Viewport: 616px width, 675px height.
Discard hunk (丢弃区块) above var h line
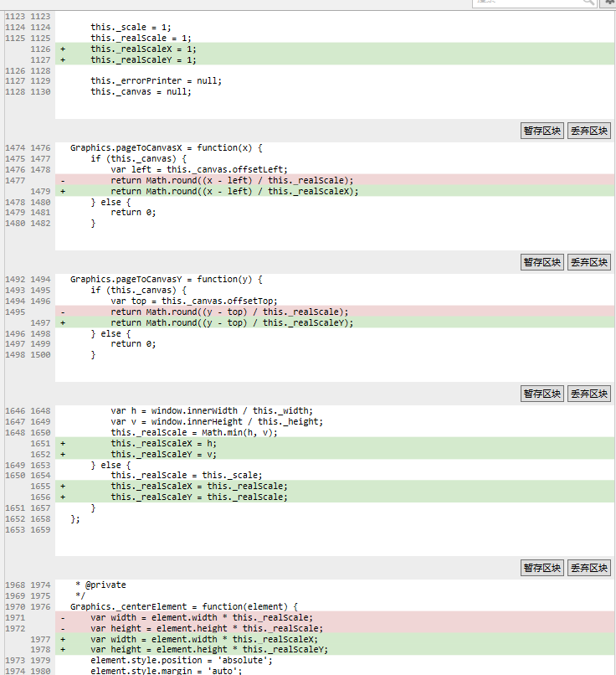(589, 394)
